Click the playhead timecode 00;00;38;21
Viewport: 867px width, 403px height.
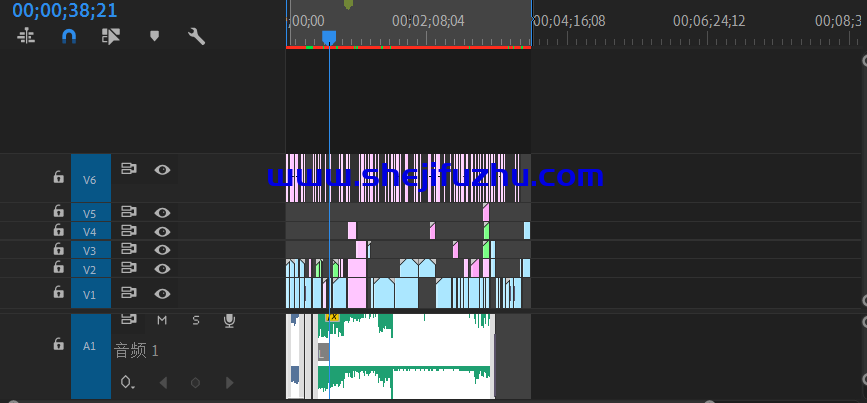pos(64,10)
